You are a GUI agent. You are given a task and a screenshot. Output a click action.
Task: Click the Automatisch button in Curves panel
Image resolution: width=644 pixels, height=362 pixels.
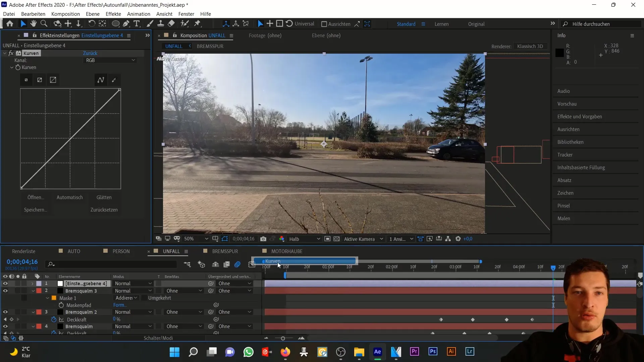tap(69, 197)
